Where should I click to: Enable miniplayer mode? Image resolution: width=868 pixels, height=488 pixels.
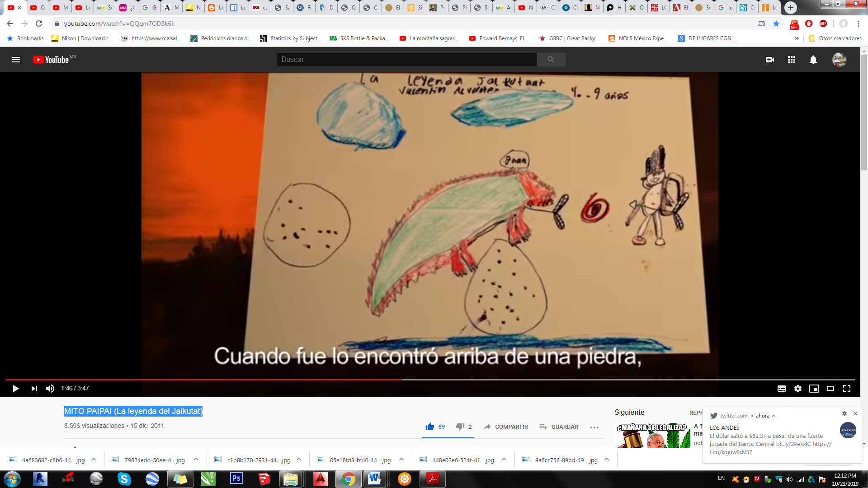coord(814,389)
